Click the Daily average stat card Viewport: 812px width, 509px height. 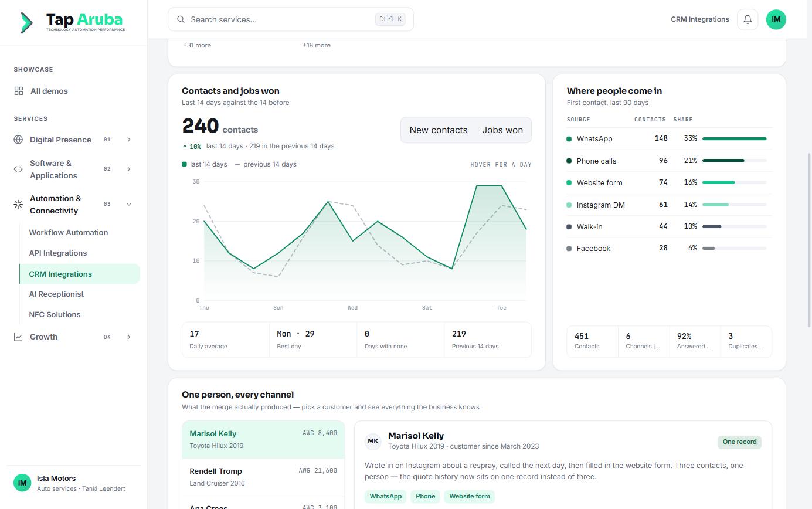tap(226, 340)
